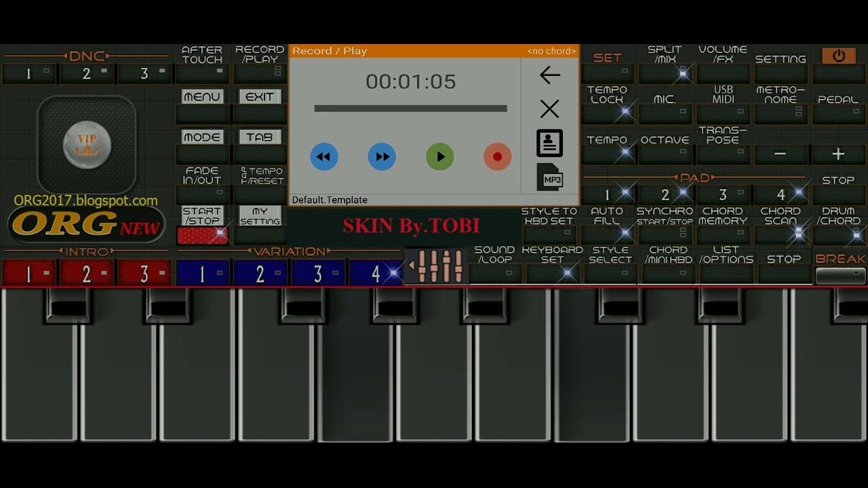Viewport: 868px width, 488px height.
Task: Click the red record button
Action: pos(498,157)
